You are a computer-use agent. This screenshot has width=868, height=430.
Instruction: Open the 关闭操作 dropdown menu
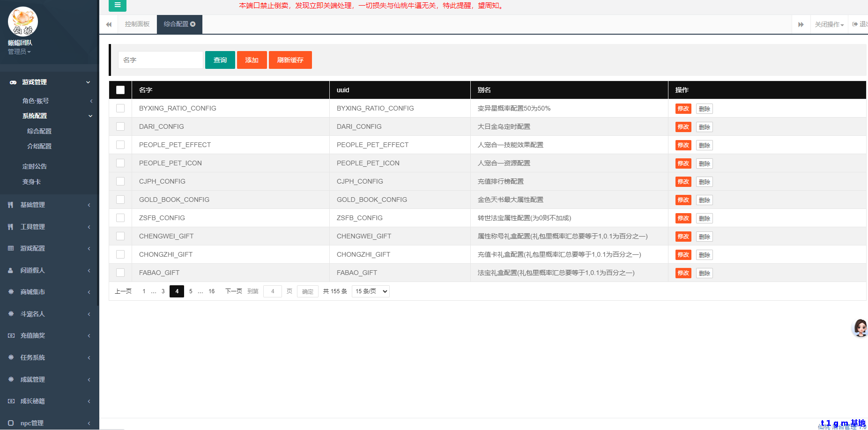[829, 24]
